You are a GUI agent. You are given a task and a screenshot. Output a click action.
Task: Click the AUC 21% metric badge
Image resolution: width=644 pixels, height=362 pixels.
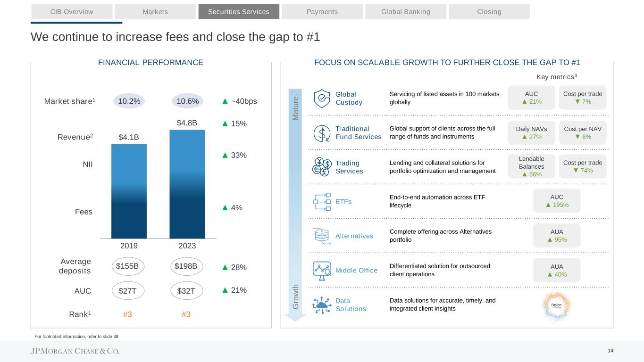click(x=531, y=98)
